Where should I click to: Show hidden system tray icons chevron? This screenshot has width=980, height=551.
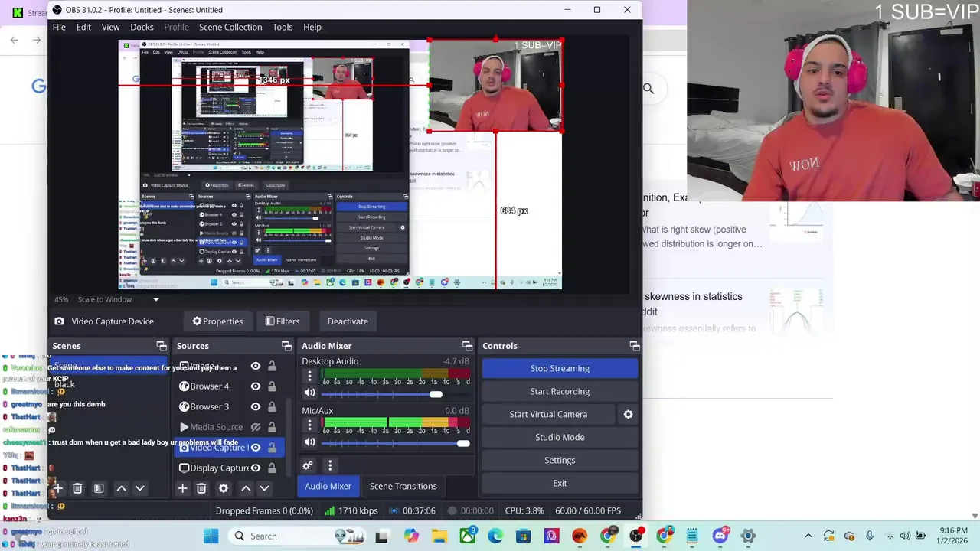808,536
